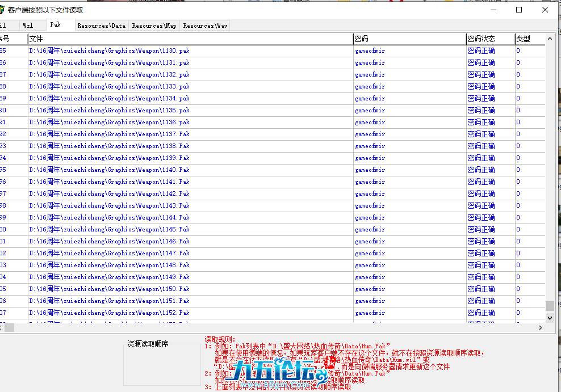Click the 密码状态 column header
The width and height of the screenshot is (561, 392).
click(x=488, y=39)
